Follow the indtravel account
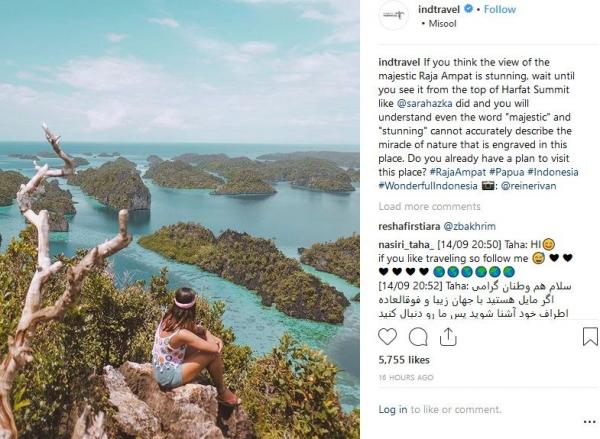 [x=500, y=10]
